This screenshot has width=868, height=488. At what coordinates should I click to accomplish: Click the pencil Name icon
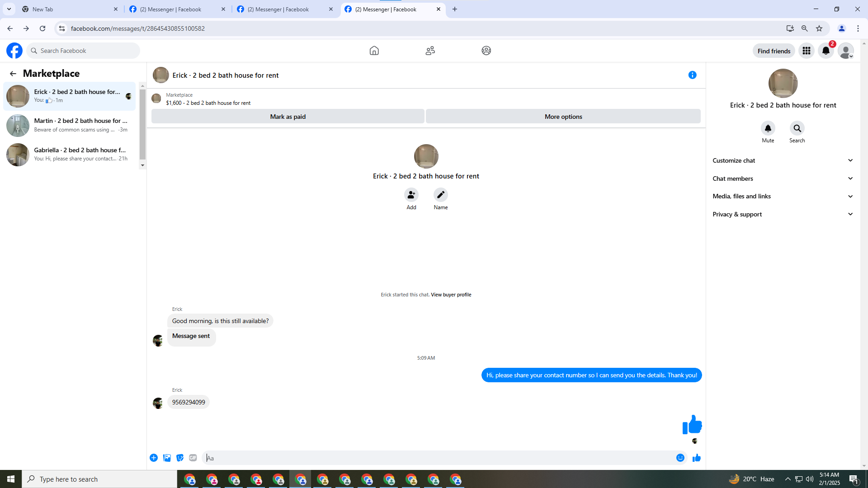440,195
